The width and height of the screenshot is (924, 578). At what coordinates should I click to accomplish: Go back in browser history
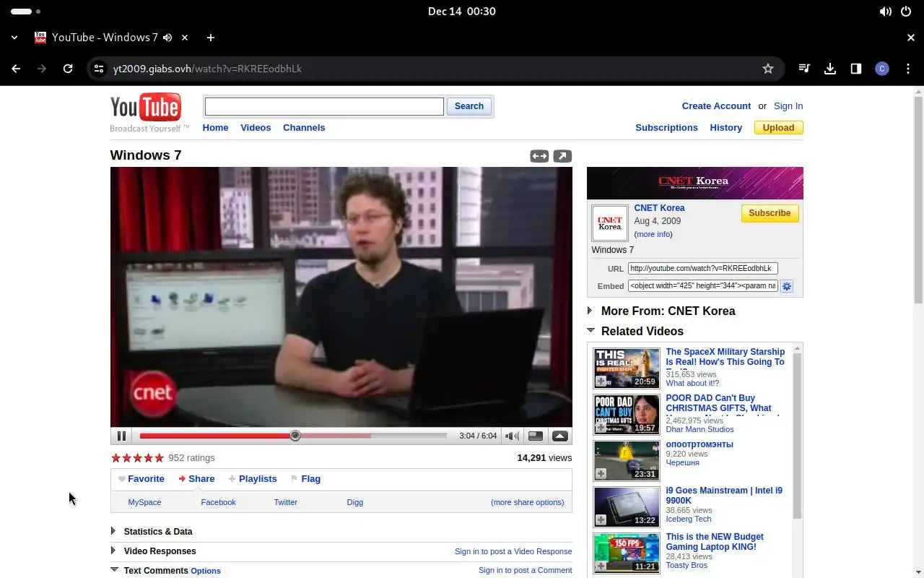16,69
